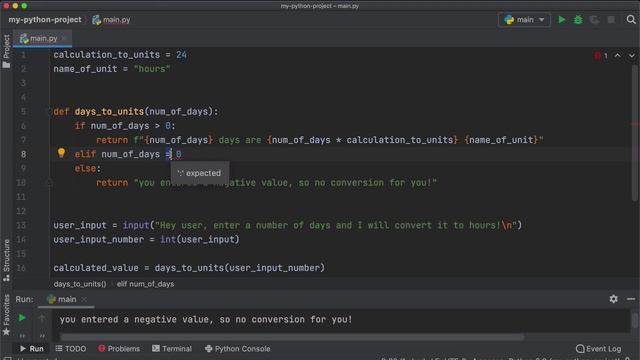
Task: Click the else: keyword on line 9
Action: click(x=87, y=169)
